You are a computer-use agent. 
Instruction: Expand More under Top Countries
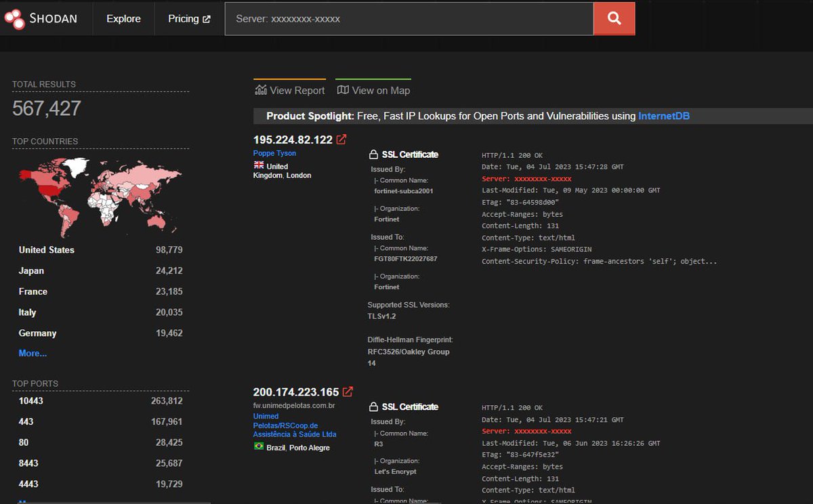pyautogui.click(x=33, y=353)
